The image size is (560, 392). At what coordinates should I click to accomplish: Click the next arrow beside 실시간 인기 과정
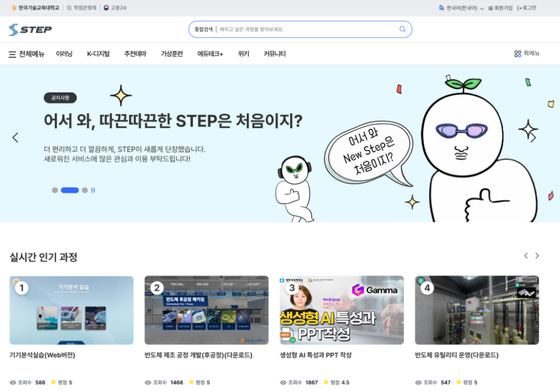point(537,255)
